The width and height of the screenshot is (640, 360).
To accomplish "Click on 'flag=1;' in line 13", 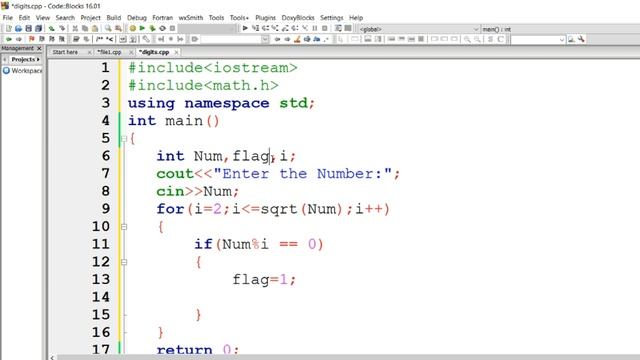I will tap(264, 280).
